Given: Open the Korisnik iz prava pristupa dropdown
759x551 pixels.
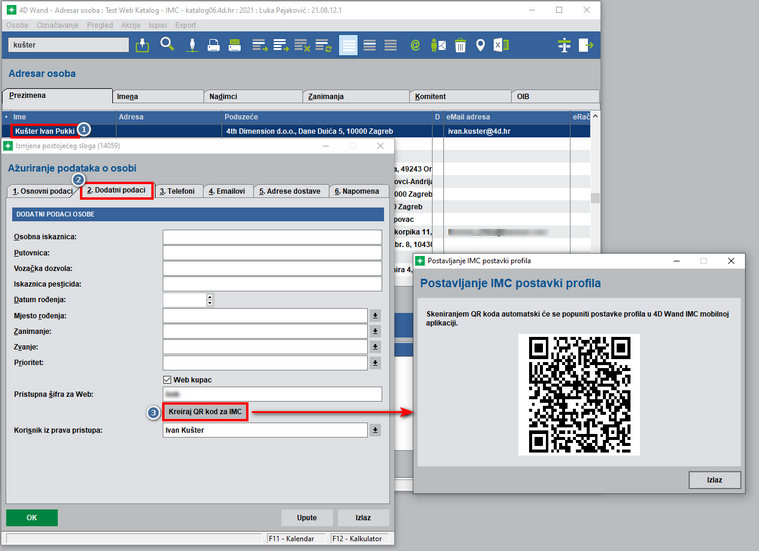Looking at the screenshot, I should 375,430.
